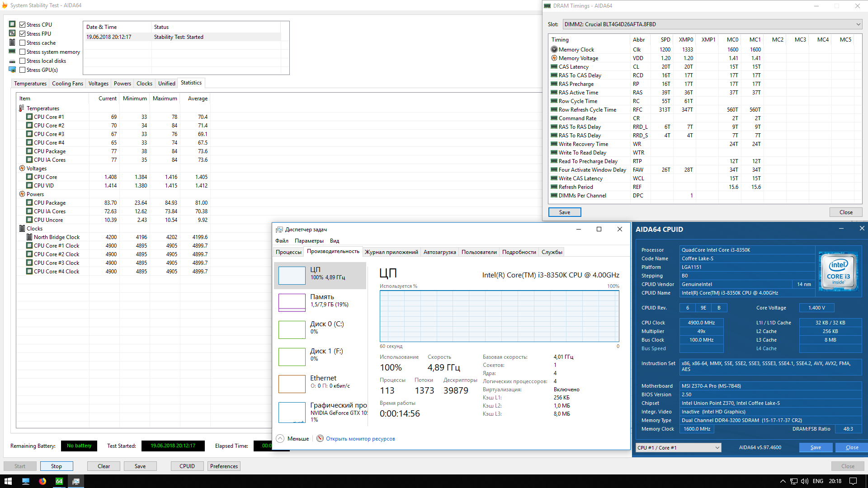Open the Windows Start menu
Image resolution: width=868 pixels, height=488 pixels.
(8, 481)
